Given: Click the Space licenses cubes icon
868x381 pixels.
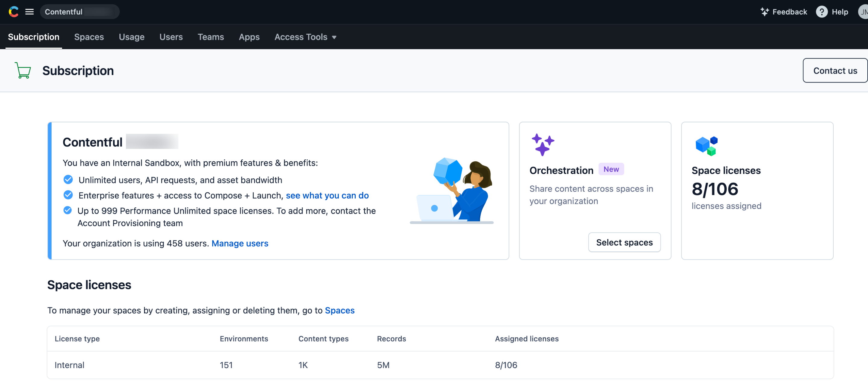Looking at the screenshot, I should point(706,146).
